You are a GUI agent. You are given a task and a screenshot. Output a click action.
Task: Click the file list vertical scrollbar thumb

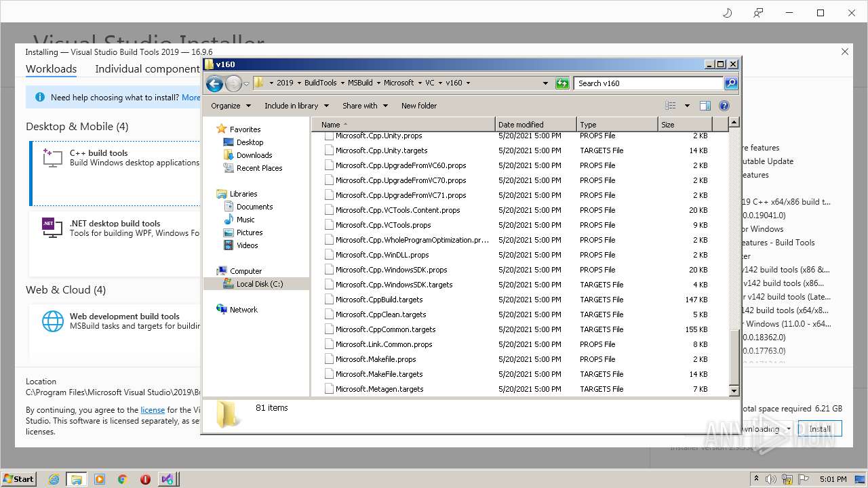(x=734, y=357)
